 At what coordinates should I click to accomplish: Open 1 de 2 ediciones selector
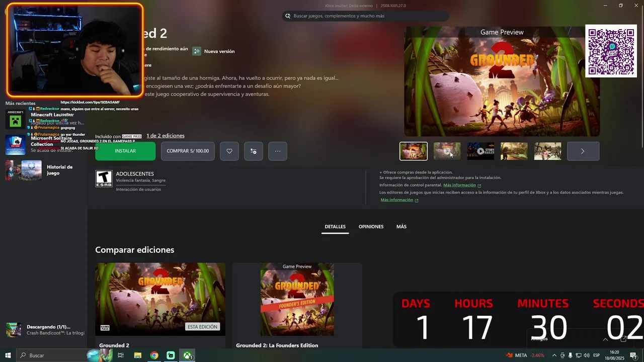click(x=166, y=136)
